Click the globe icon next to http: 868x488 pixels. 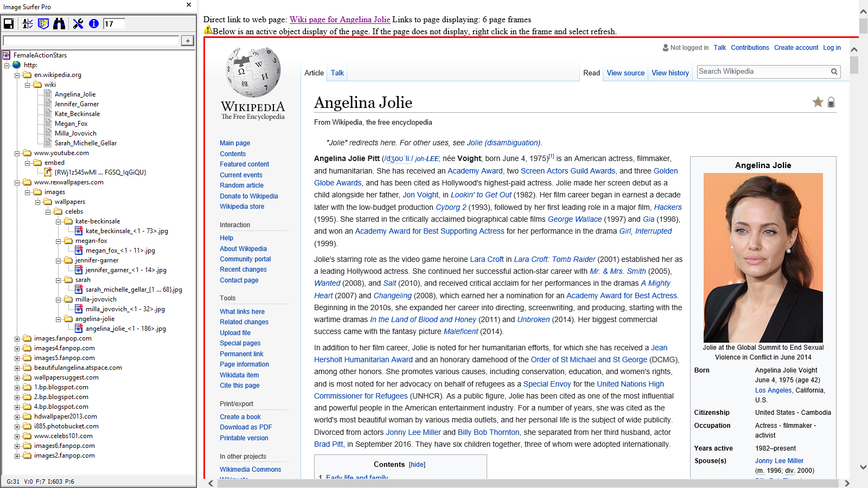coord(17,65)
